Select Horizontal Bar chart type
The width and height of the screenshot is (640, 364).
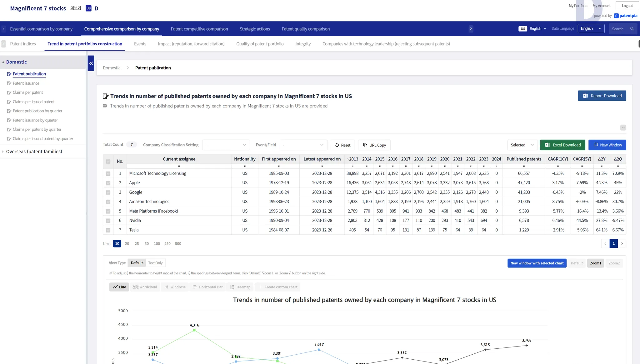208,287
